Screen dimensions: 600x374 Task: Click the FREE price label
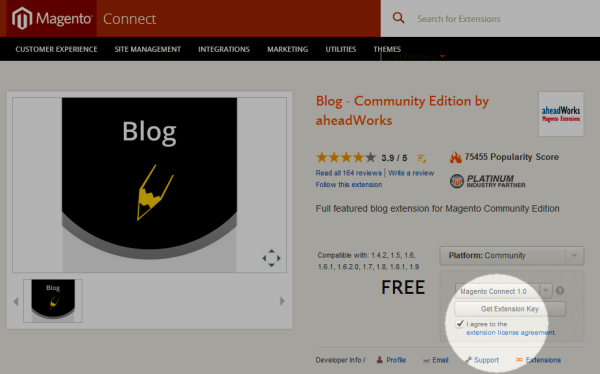403,287
